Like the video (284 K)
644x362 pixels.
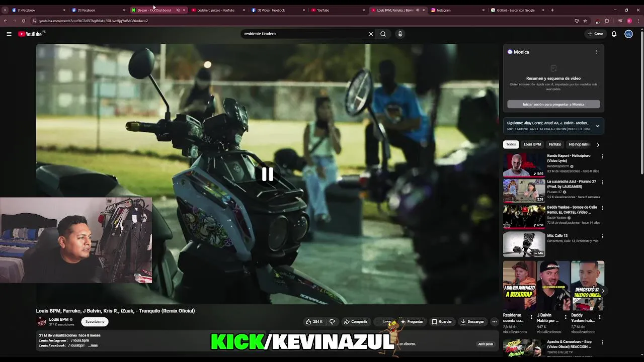click(x=314, y=322)
